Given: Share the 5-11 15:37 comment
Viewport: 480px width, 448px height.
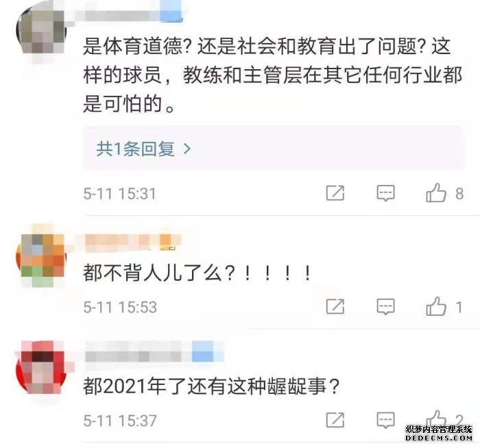Looking at the screenshot, I should point(335,420).
